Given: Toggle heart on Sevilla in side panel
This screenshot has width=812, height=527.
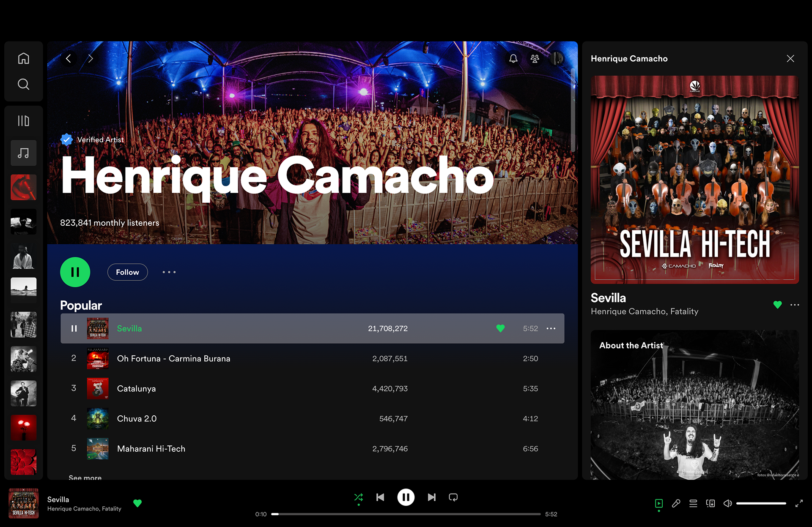Looking at the screenshot, I should coord(777,305).
